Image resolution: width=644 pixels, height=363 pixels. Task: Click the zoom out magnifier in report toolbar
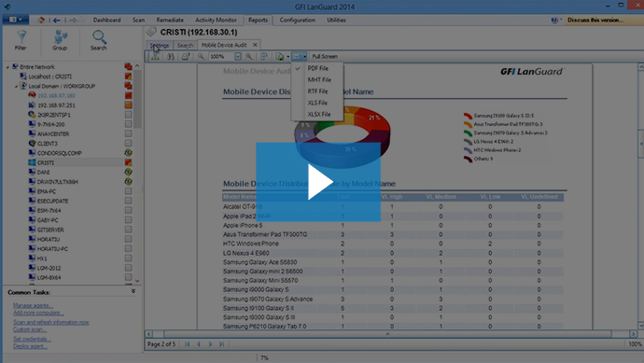[201, 57]
